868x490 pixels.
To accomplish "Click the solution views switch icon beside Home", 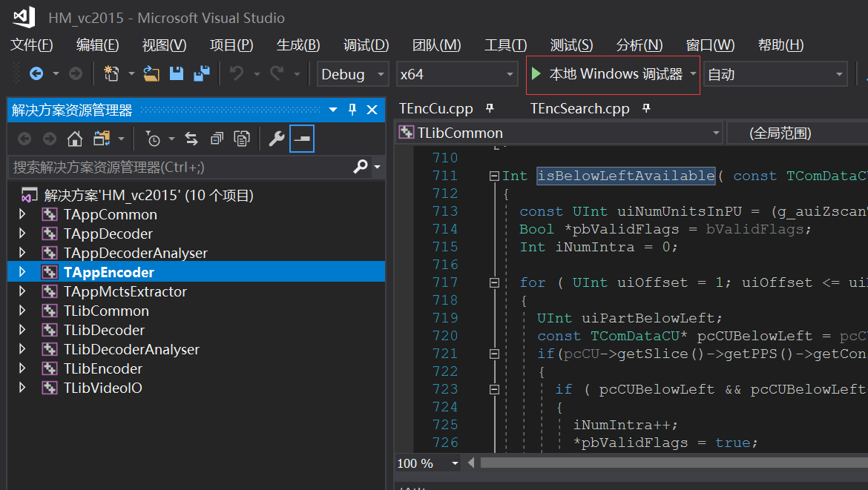I will pyautogui.click(x=102, y=139).
